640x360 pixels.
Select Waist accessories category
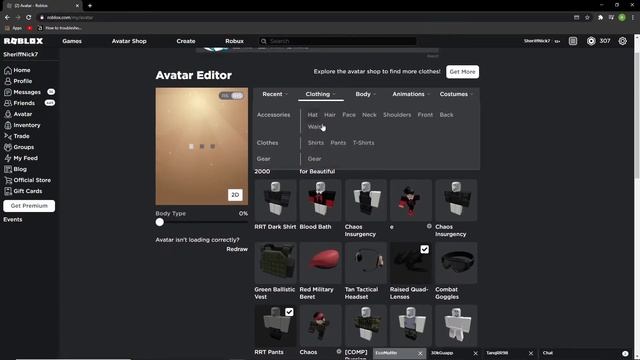(x=316, y=127)
